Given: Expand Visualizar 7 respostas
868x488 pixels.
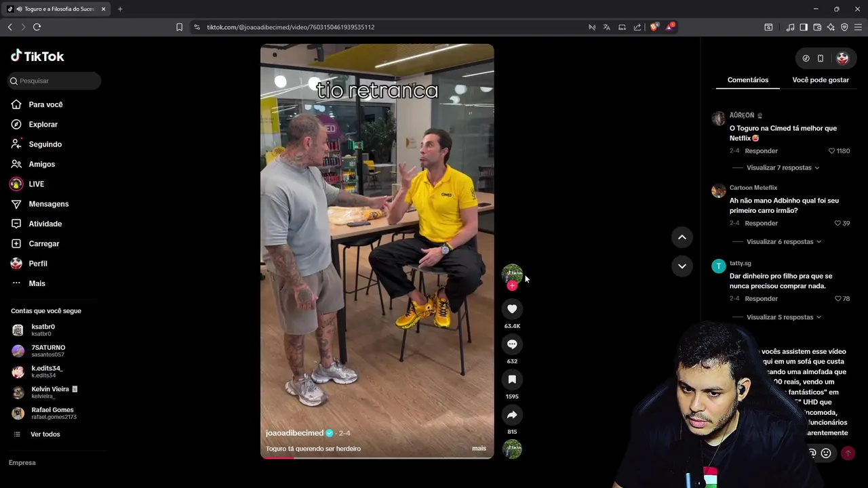Looking at the screenshot, I should (x=783, y=167).
